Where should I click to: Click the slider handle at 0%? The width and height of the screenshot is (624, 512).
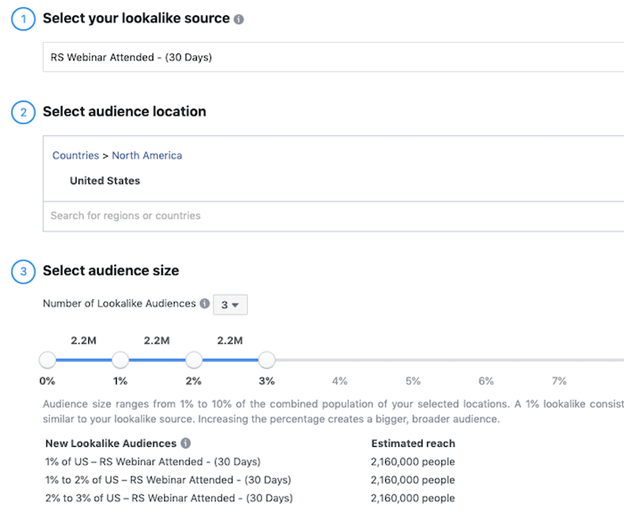[x=47, y=360]
